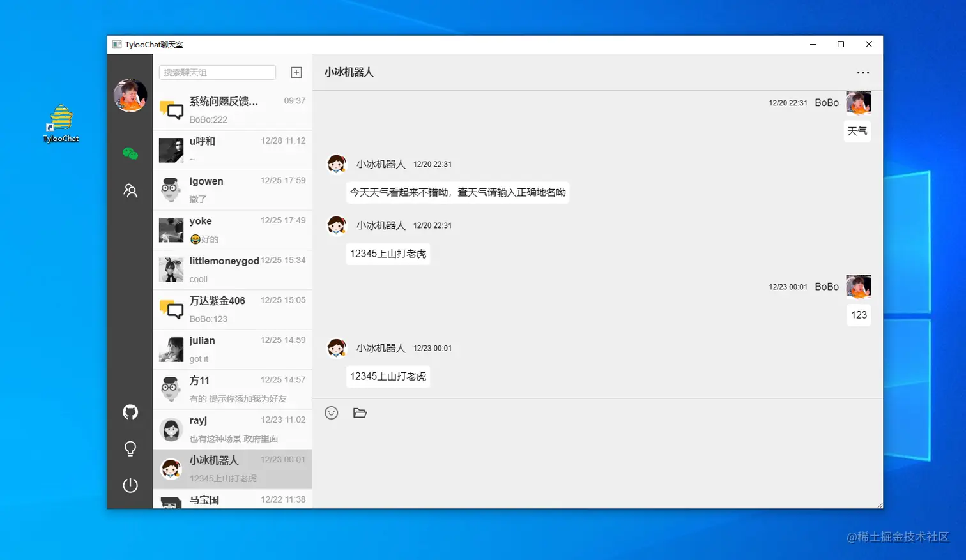This screenshot has height=560, width=966.
Task: Click the user profile avatar in sidebar
Action: tap(130, 96)
